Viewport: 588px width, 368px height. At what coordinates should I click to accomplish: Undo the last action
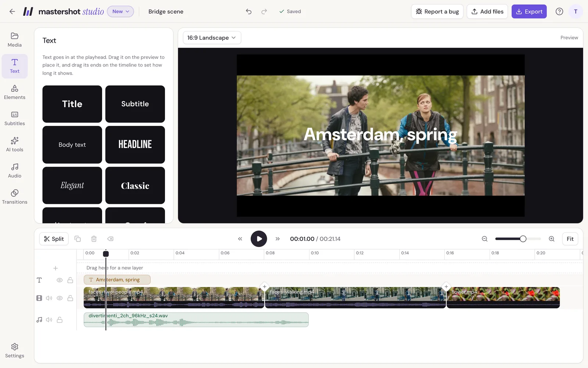(x=249, y=11)
